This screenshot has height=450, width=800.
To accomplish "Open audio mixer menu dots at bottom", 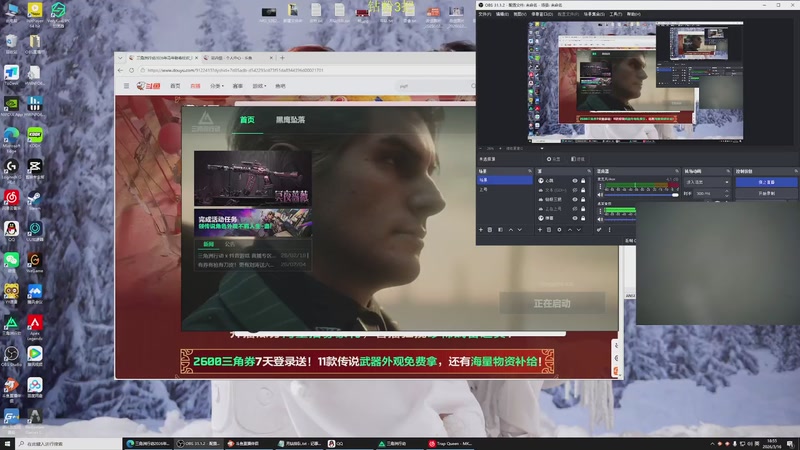I will [609, 230].
